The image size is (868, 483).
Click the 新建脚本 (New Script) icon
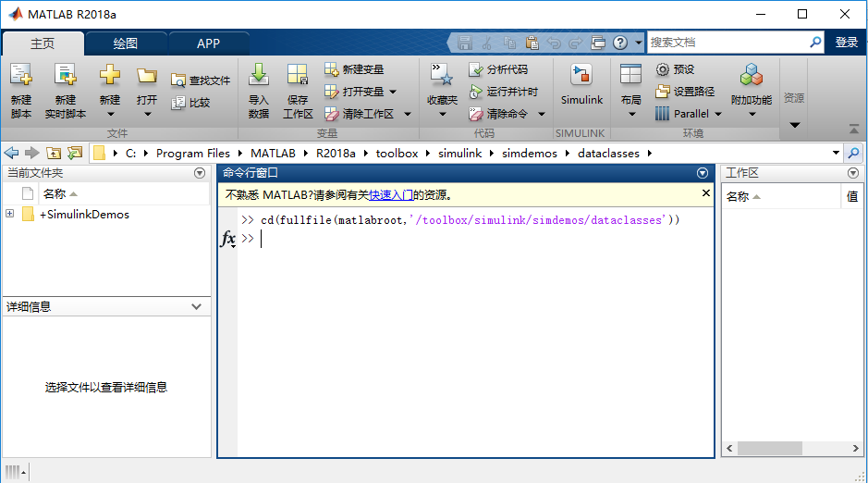point(21,75)
